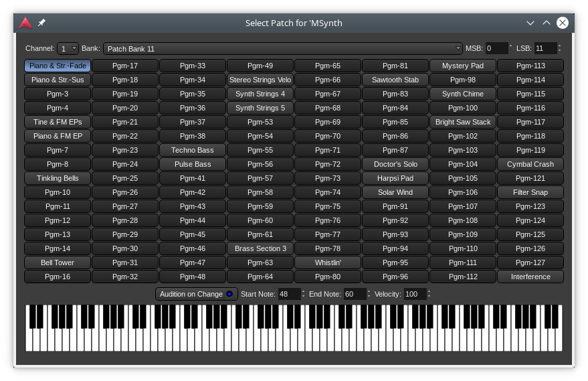Select the Pgm-32 patch
Image resolution: width=588 pixels, height=381 pixels.
click(125, 277)
